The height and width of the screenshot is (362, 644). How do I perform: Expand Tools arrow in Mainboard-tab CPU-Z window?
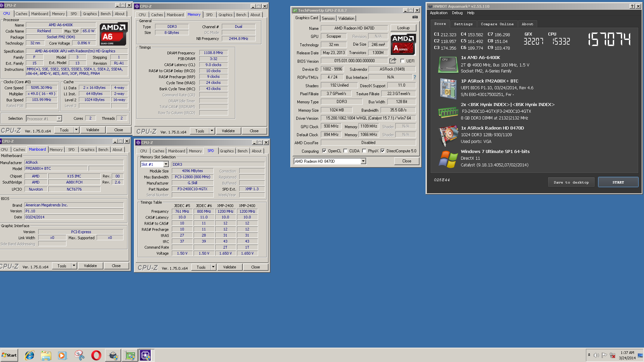pos(74,266)
